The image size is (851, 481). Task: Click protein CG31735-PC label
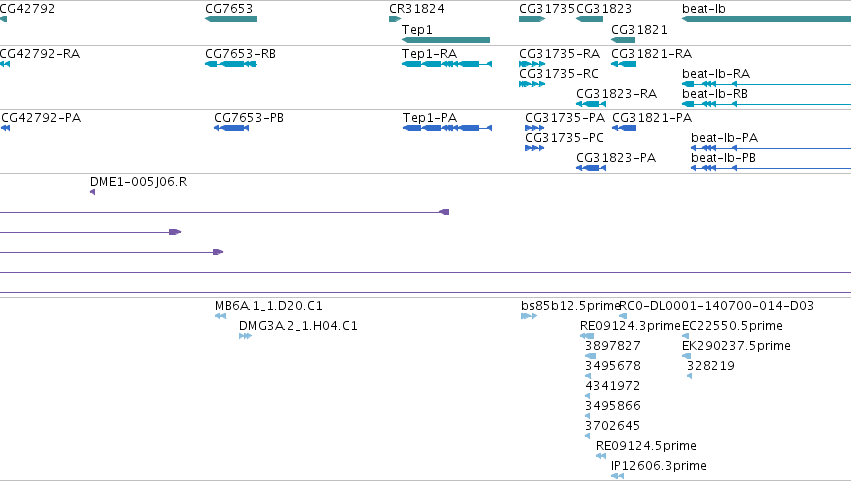tap(564, 138)
